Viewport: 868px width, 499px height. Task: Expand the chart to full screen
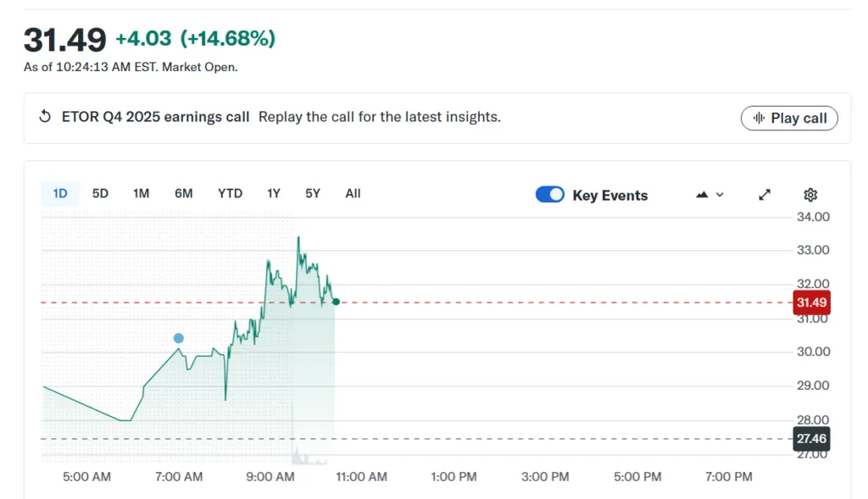coord(764,195)
